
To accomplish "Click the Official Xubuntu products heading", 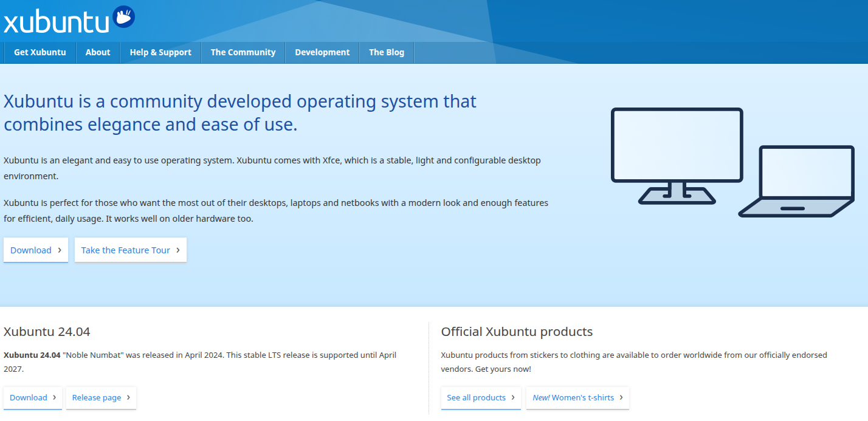I will [x=517, y=332].
